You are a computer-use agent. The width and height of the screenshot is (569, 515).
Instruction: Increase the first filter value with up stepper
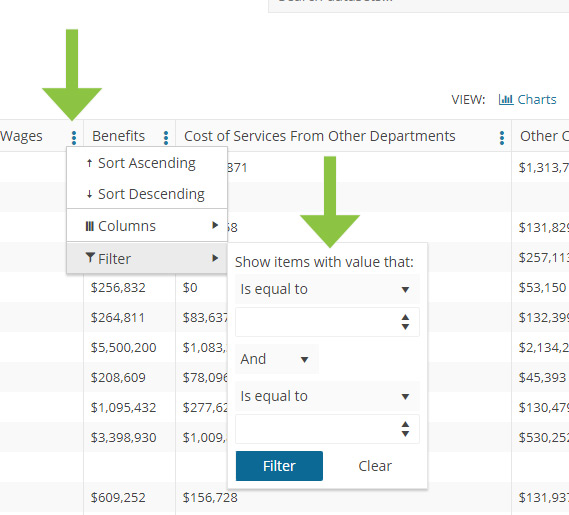pyautogui.click(x=405, y=318)
